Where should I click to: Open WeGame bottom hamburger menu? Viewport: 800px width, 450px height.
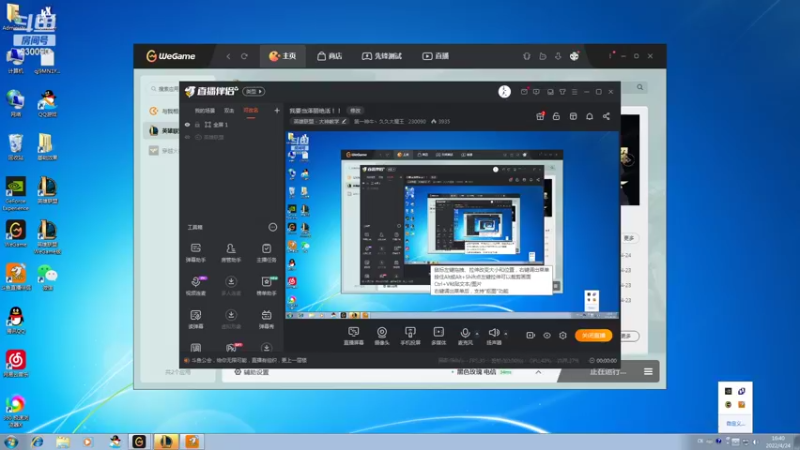coord(648,371)
